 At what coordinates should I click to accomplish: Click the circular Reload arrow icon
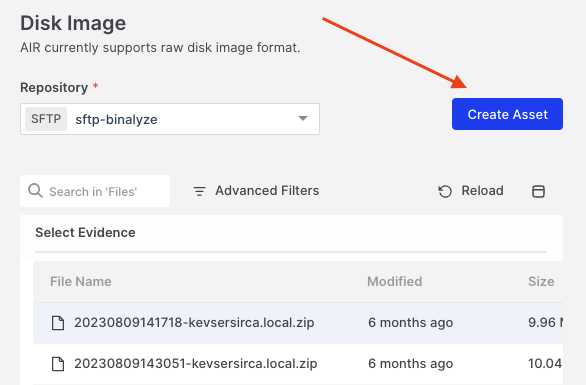coord(445,191)
